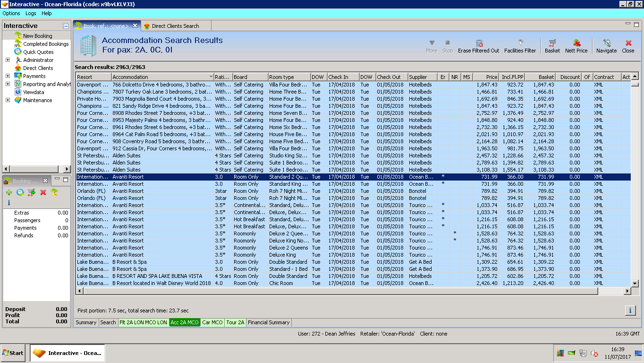Viewport: 644px width, 363px height.
Task: Open the Car MCO tab
Action: click(212, 322)
